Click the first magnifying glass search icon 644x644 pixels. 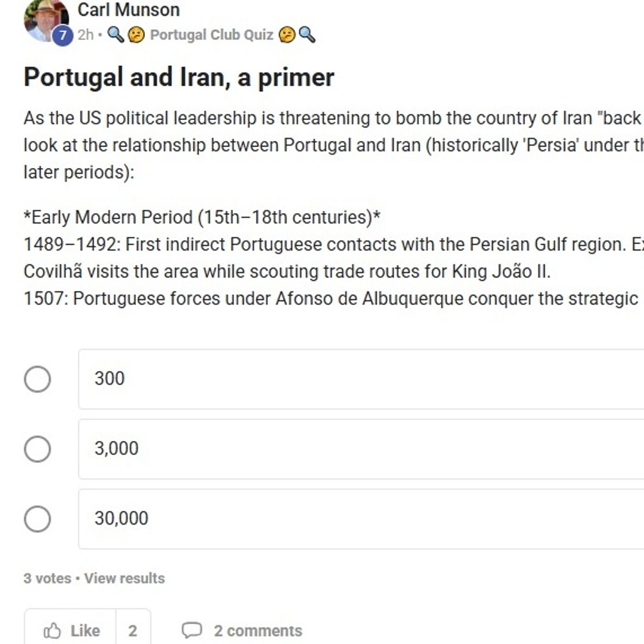point(116,34)
